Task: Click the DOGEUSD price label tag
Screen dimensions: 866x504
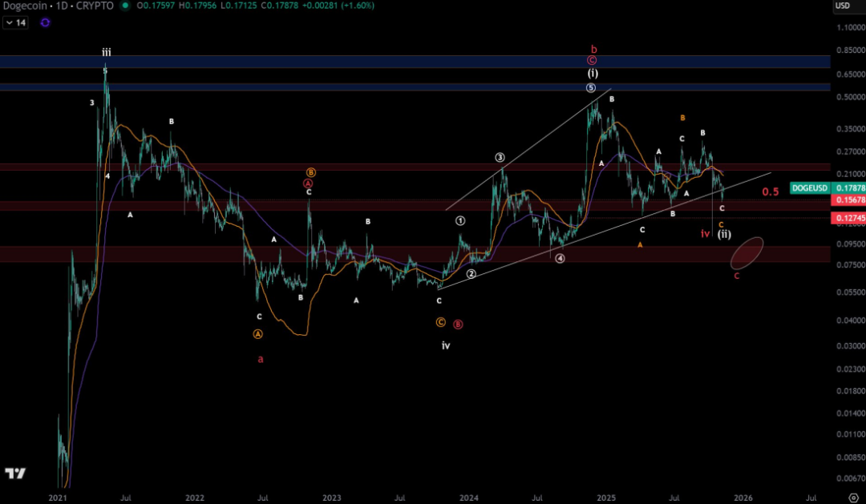Action: point(809,188)
